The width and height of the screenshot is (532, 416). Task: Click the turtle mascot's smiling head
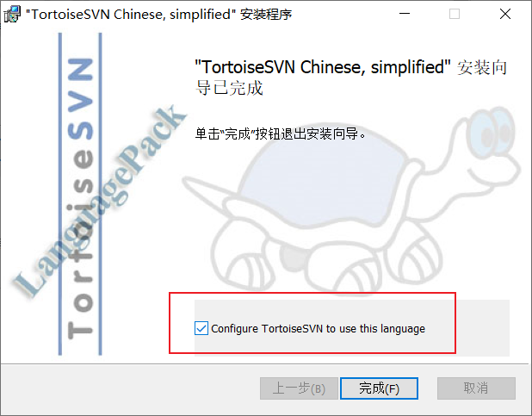pyautogui.click(x=489, y=149)
